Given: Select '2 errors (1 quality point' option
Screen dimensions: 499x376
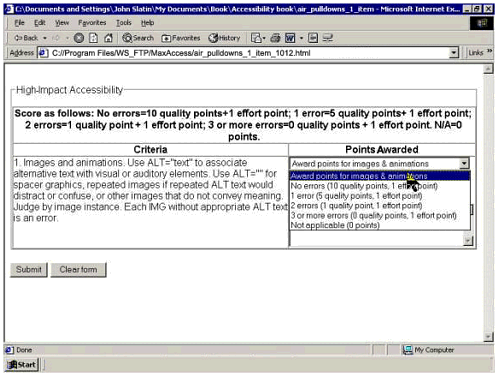Looking at the screenshot, I should tap(380, 206).
